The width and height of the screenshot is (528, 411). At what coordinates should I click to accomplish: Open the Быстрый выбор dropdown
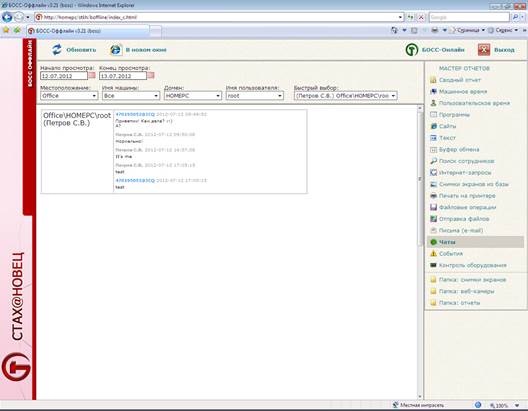click(345, 96)
